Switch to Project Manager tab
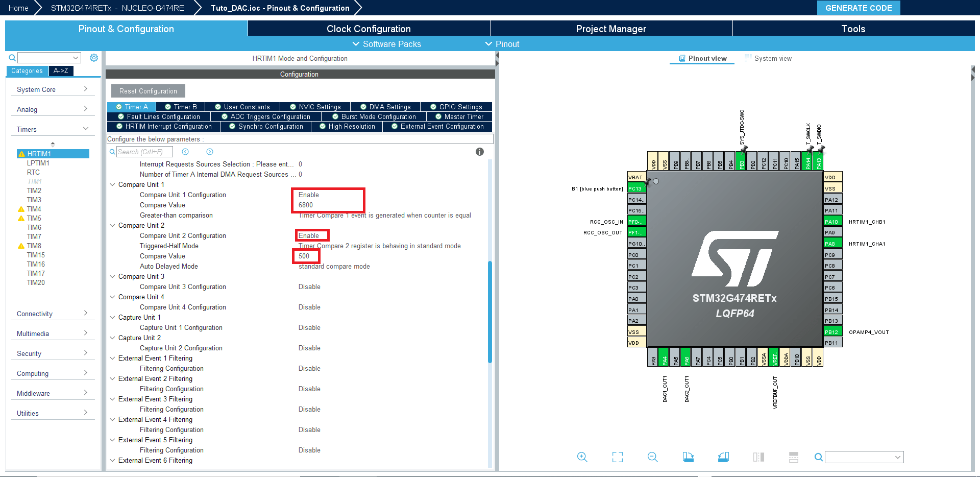This screenshot has width=980, height=477. point(611,29)
